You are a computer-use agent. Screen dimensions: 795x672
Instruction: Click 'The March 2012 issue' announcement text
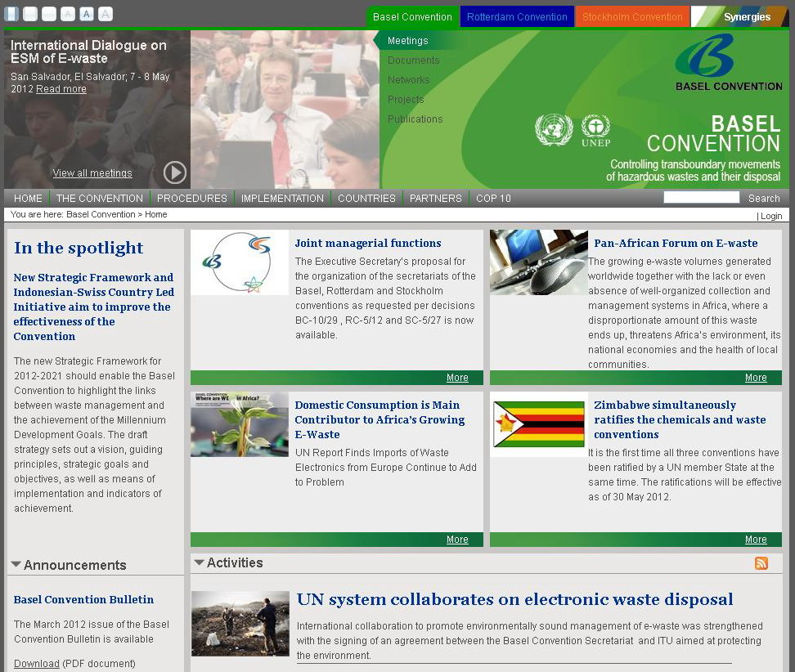(92, 631)
